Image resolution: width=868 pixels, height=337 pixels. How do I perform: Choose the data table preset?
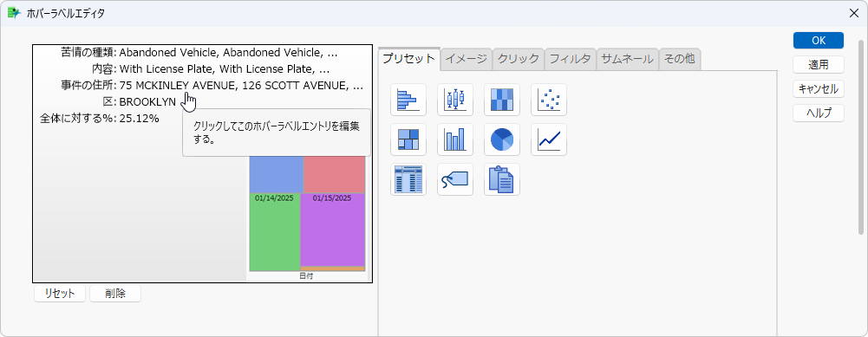point(408,179)
